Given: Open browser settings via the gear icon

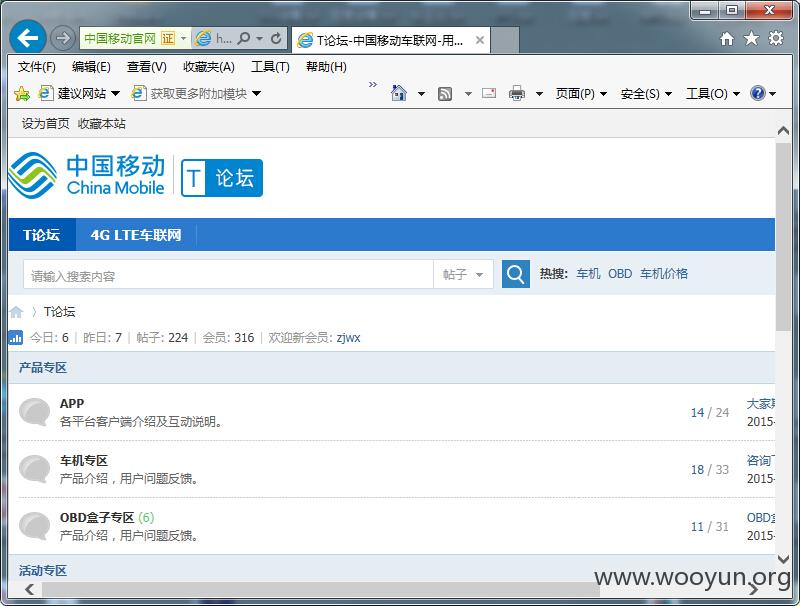Looking at the screenshot, I should click(776, 38).
